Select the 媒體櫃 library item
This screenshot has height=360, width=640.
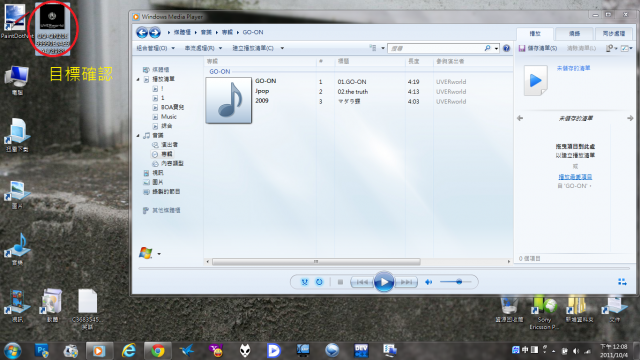coord(156,69)
